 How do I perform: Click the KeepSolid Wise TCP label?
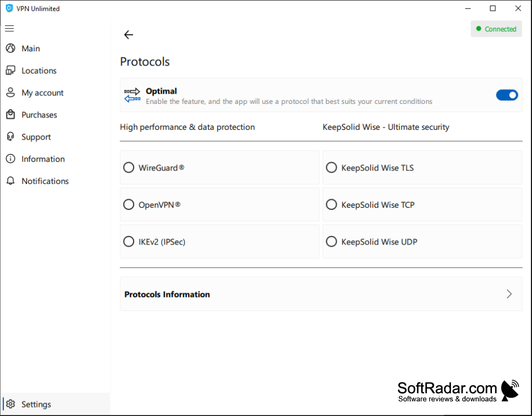click(378, 205)
